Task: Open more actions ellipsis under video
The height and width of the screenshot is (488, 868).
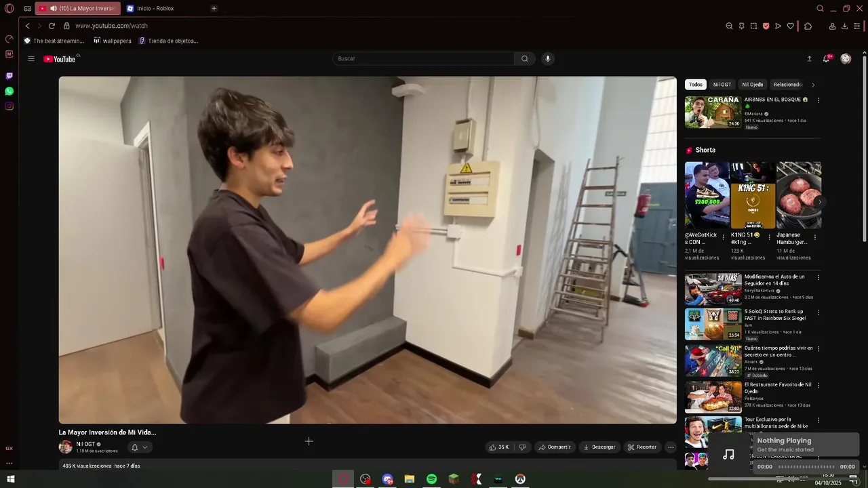Action: [x=671, y=447]
